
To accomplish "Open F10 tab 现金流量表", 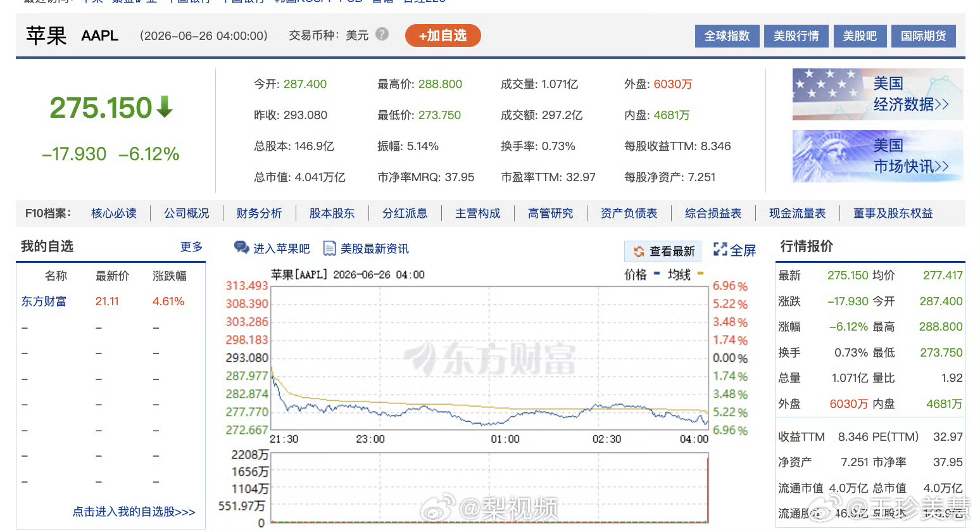I will pos(798,213).
